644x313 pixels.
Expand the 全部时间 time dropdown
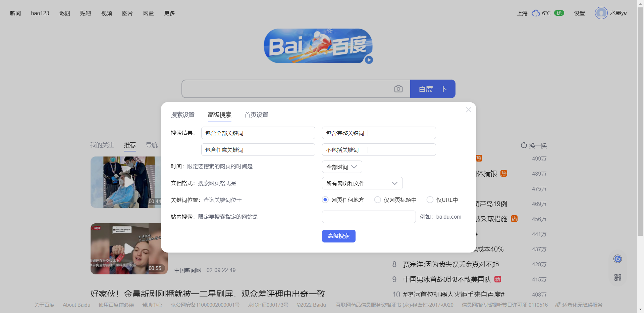tap(342, 167)
